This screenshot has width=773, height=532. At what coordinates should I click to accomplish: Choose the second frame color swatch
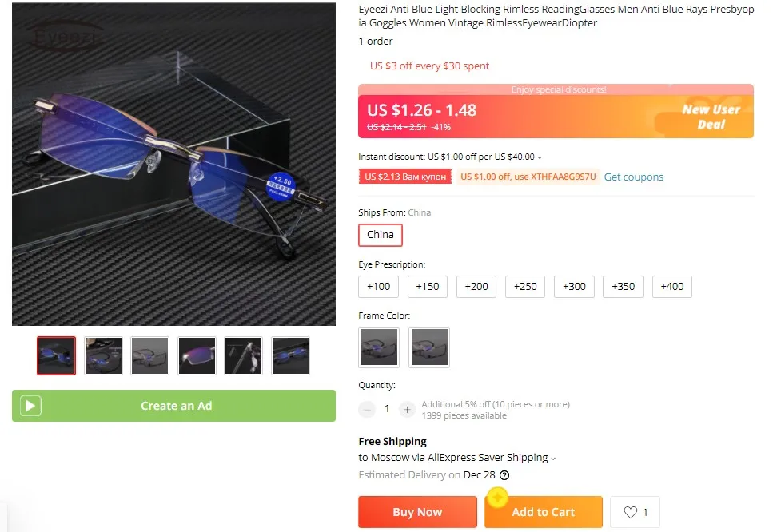click(x=429, y=347)
